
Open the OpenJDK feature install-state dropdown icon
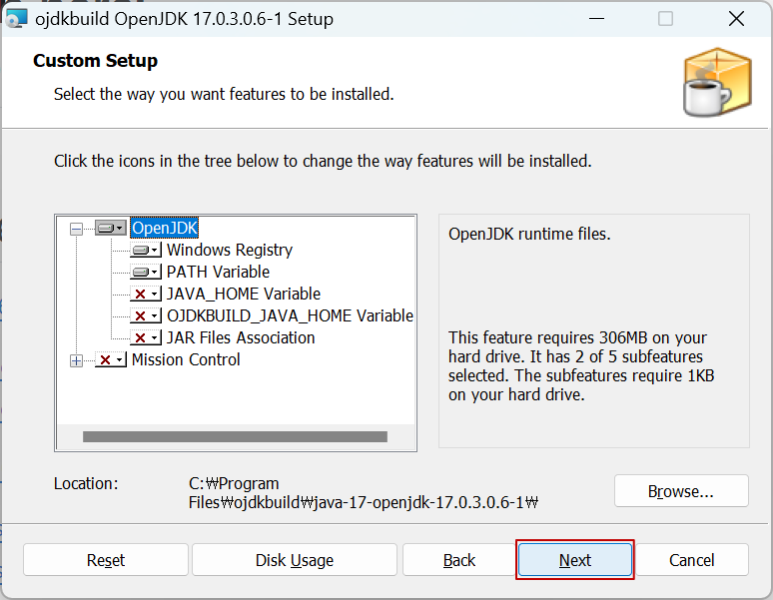110,228
